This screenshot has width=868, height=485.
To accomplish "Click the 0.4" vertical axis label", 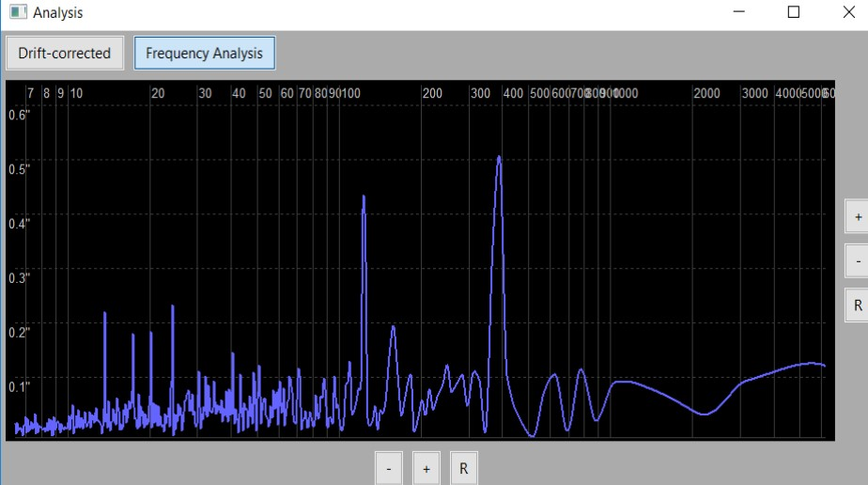I will coord(19,223).
